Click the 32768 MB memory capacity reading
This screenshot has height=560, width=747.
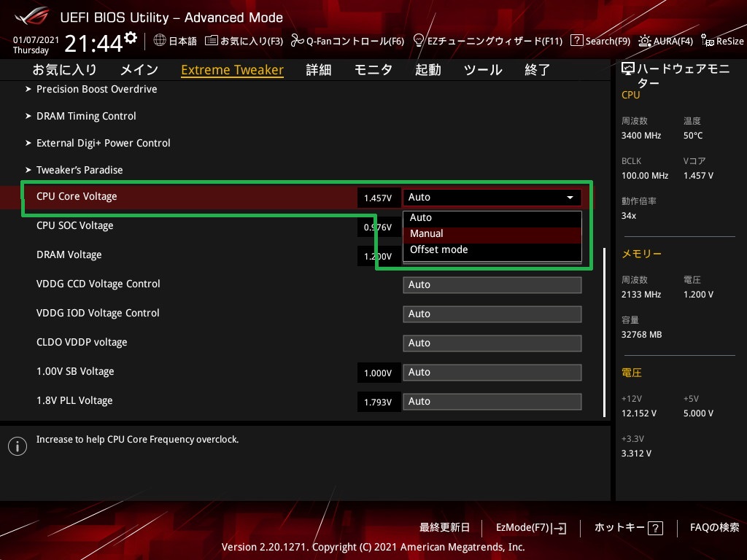click(641, 335)
